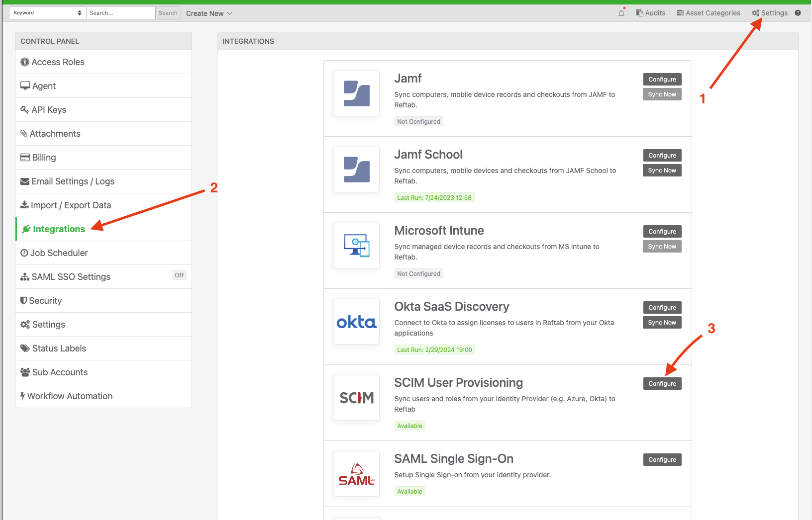
Task: Select Asset Categories in the top bar
Action: 709,12
